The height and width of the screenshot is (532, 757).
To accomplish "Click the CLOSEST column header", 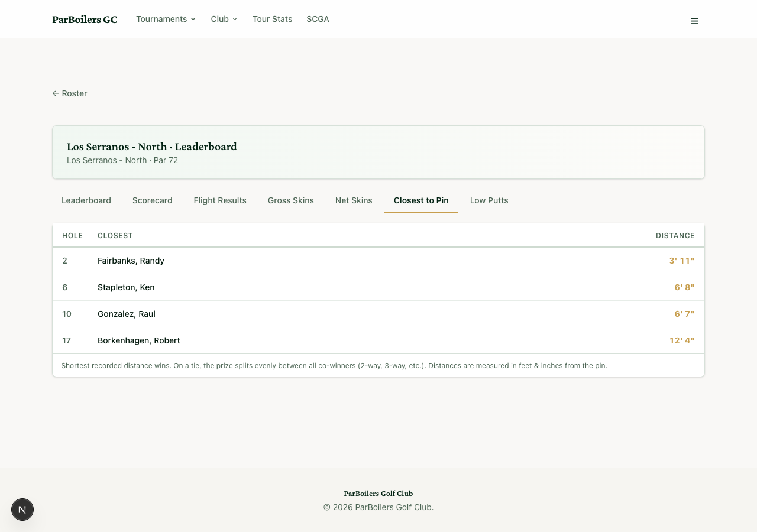I will pos(115,235).
